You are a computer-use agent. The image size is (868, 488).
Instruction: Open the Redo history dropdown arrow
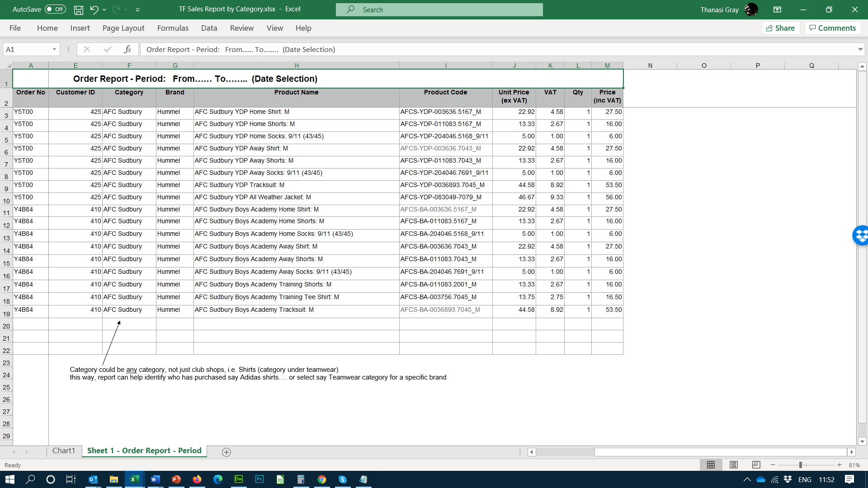126,9
